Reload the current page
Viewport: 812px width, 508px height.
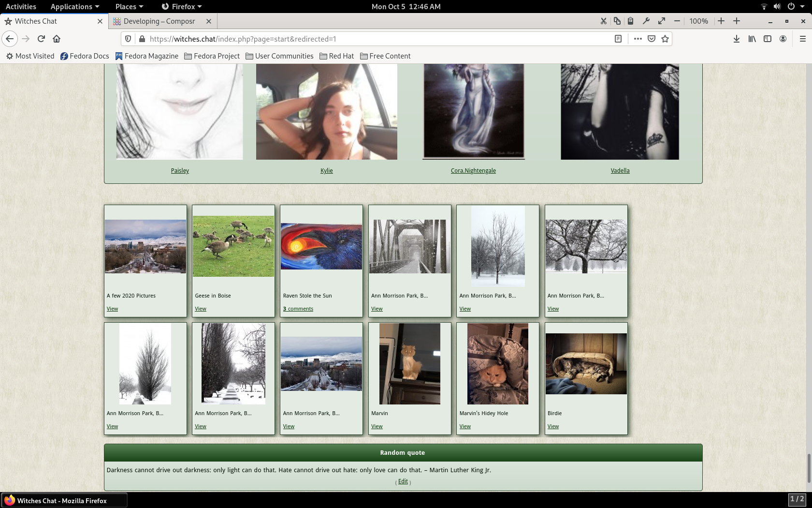(x=41, y=39)
